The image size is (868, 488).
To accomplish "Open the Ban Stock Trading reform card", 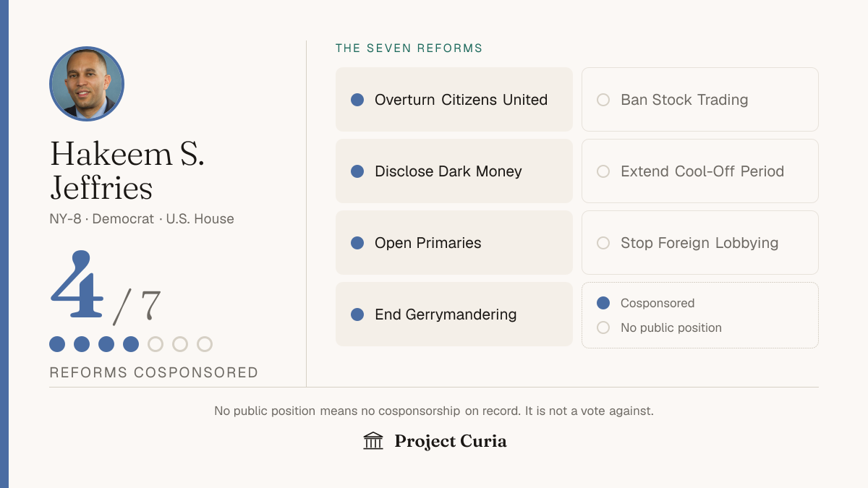I will point(700,100).
